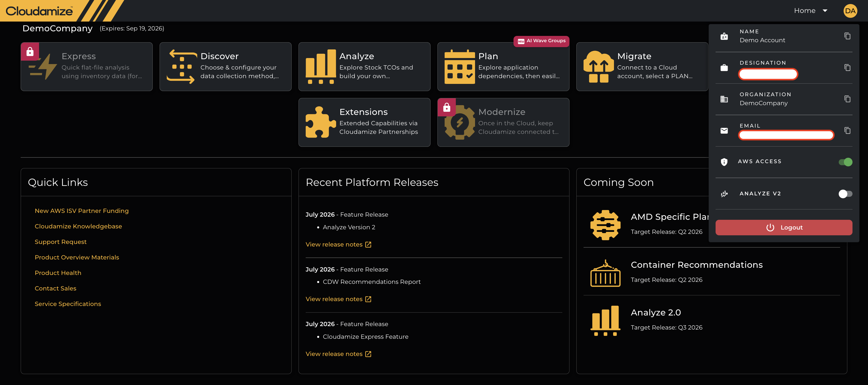Copy the Email value
This screenshot has width=868, height=385.
pyautogui.click(x=847, y=130)
